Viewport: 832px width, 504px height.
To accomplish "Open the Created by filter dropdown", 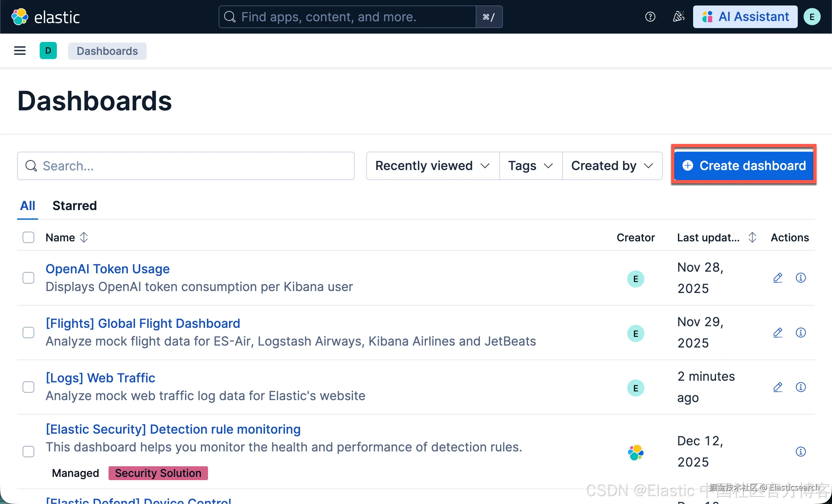I will (612, 166).
